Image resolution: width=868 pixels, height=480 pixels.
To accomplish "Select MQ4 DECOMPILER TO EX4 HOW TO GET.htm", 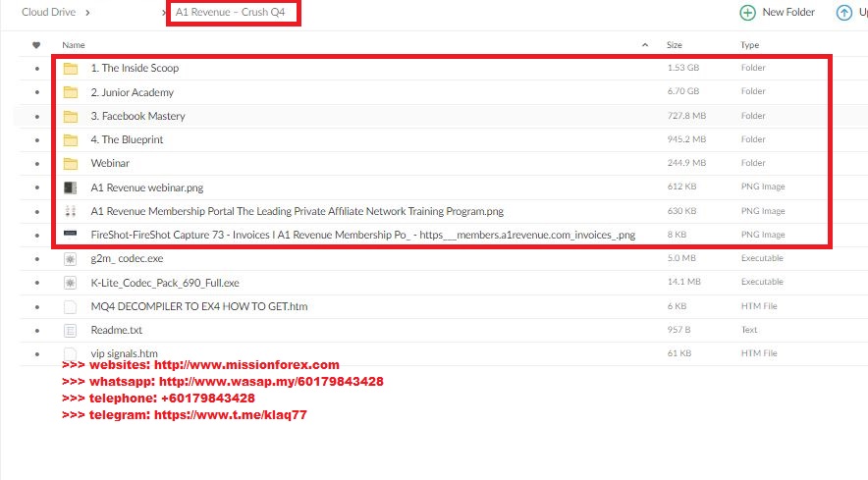I will click(199, 306).
